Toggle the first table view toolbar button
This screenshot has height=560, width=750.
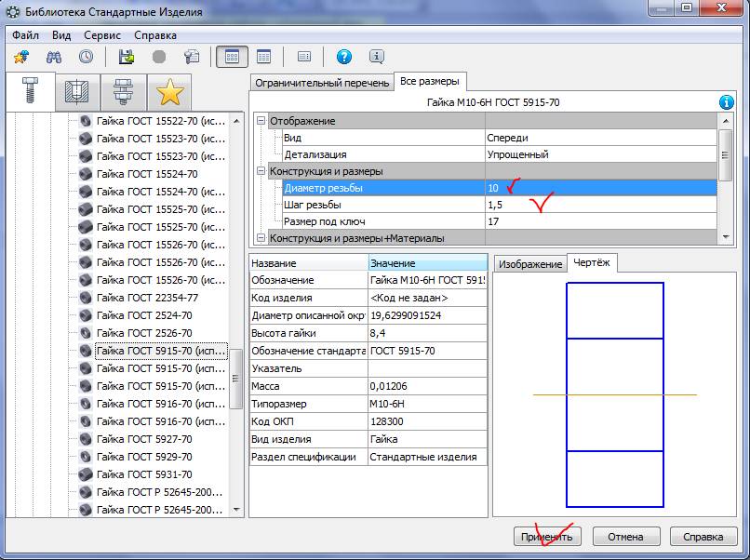pos(232,57)
